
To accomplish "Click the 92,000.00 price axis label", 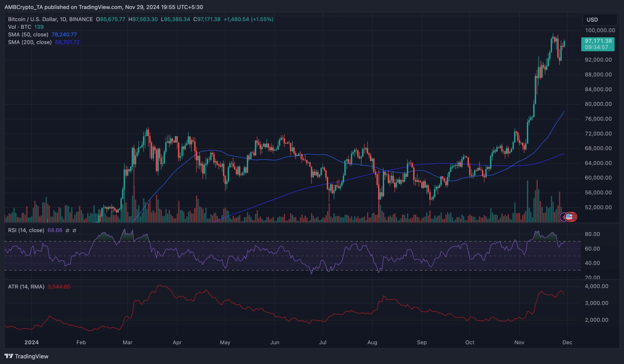I will 598,60.
